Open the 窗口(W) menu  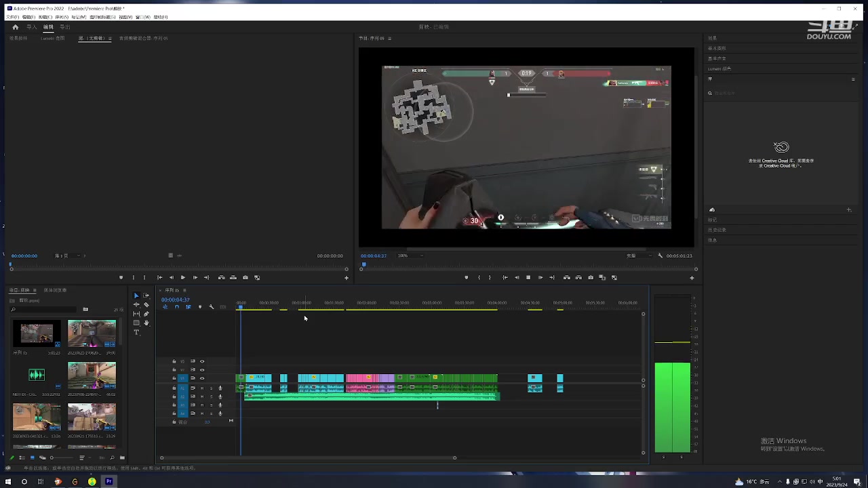143,17
